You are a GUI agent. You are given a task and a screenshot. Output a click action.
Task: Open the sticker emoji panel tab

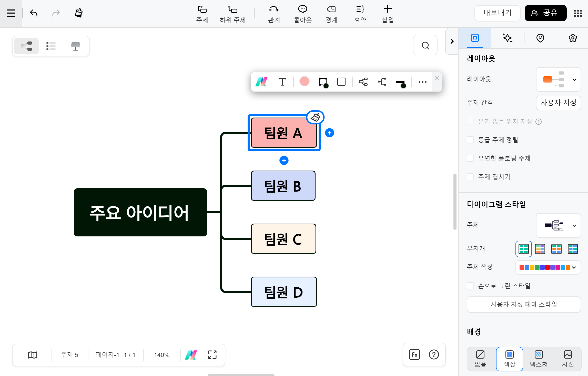tap(540, 38)
